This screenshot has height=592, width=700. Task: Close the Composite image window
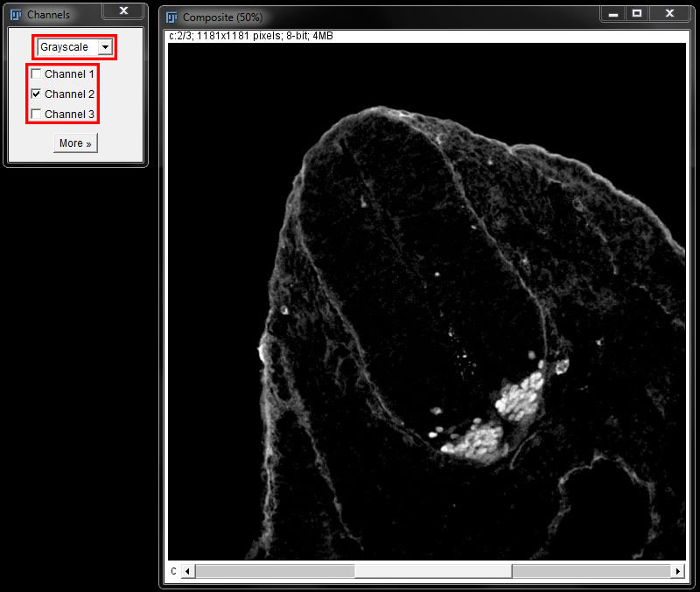point(670,14)
